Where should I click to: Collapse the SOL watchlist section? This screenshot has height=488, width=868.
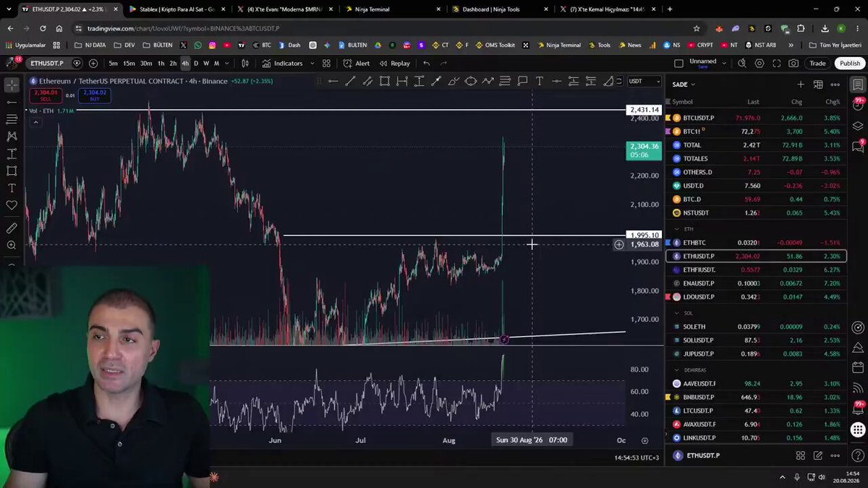(x=677, y=313)
